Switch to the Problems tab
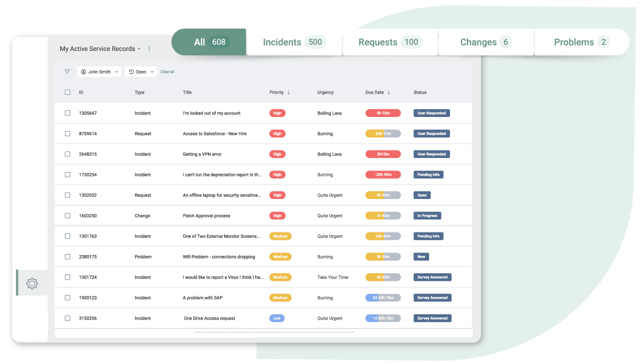The height and width of the screenshot is (364, 640). point(581,42)
